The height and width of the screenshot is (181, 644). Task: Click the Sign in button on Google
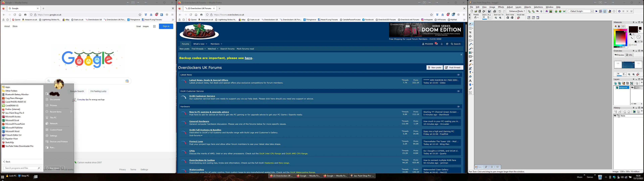click(x=166, y=26)
